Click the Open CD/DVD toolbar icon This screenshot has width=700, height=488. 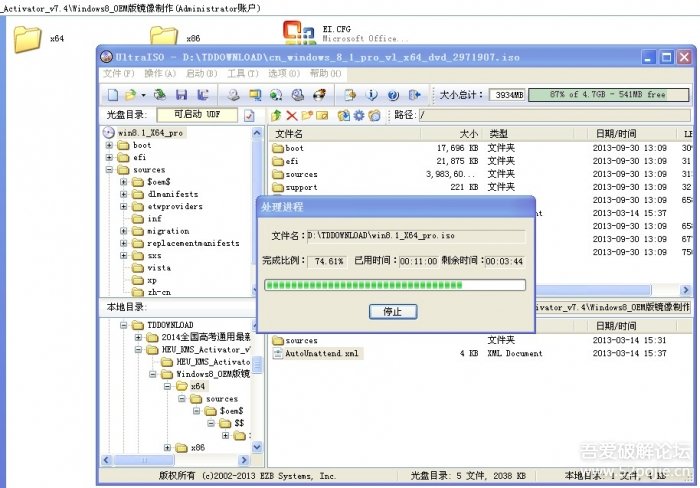coord(159,95)
